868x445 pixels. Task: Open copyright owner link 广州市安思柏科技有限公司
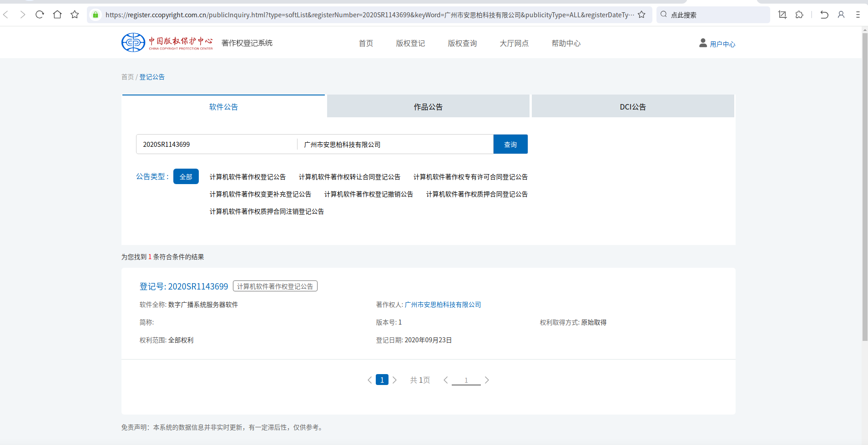pos(443,305)
